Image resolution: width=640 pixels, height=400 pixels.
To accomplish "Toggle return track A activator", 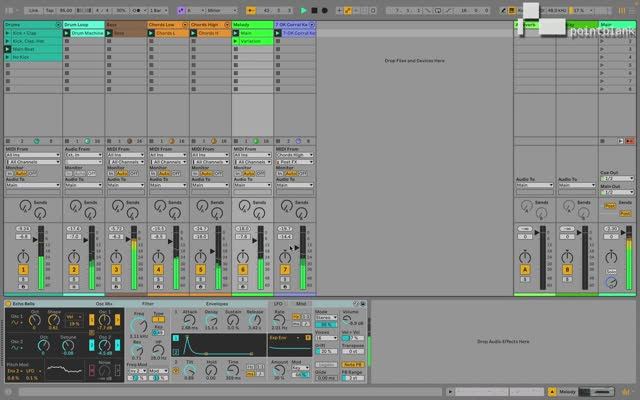I will click(x=525, y=269).
